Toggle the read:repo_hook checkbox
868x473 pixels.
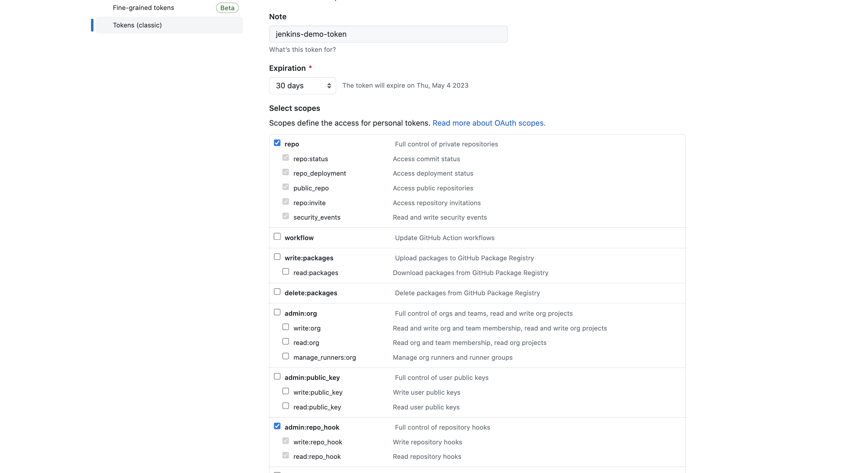pyautogui.click(x=286, y=455)
